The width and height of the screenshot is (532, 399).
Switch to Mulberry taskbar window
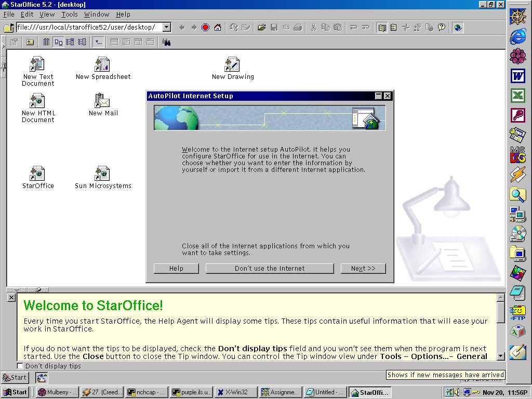tap(58, 392)
